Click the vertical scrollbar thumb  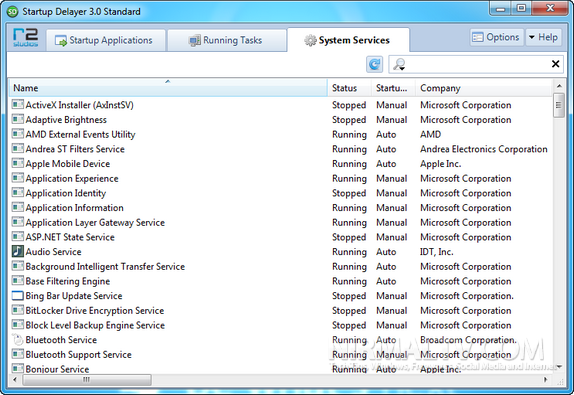(559, 105)
